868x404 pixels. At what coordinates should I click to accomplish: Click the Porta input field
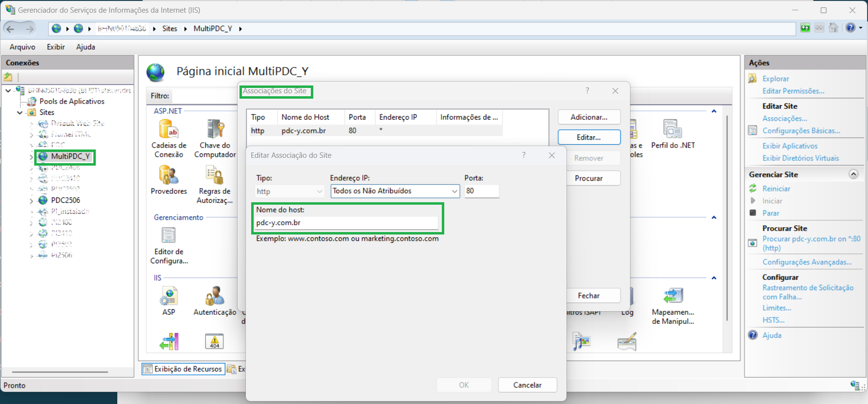481,191
